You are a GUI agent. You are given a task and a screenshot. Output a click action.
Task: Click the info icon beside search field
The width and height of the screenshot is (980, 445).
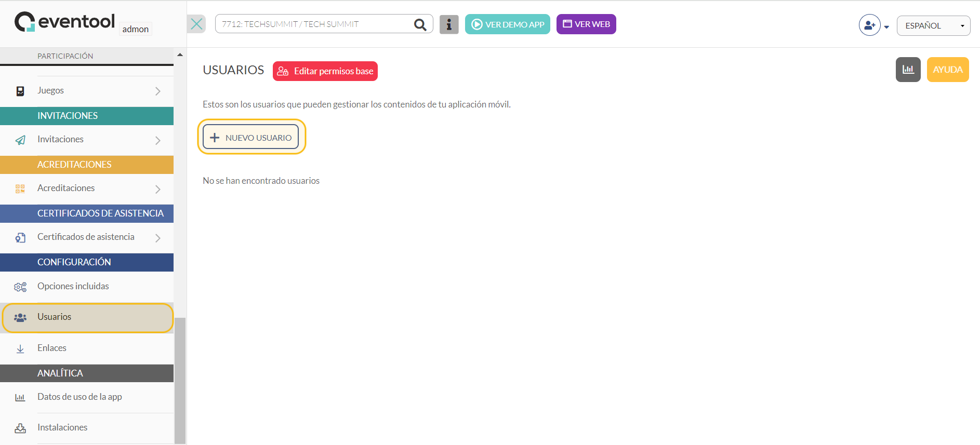[x=449, y=24]
